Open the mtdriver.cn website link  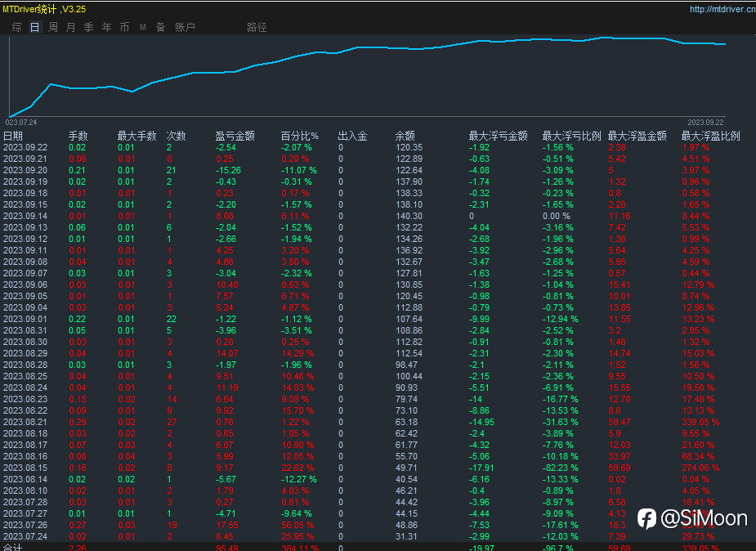(722, 10)
